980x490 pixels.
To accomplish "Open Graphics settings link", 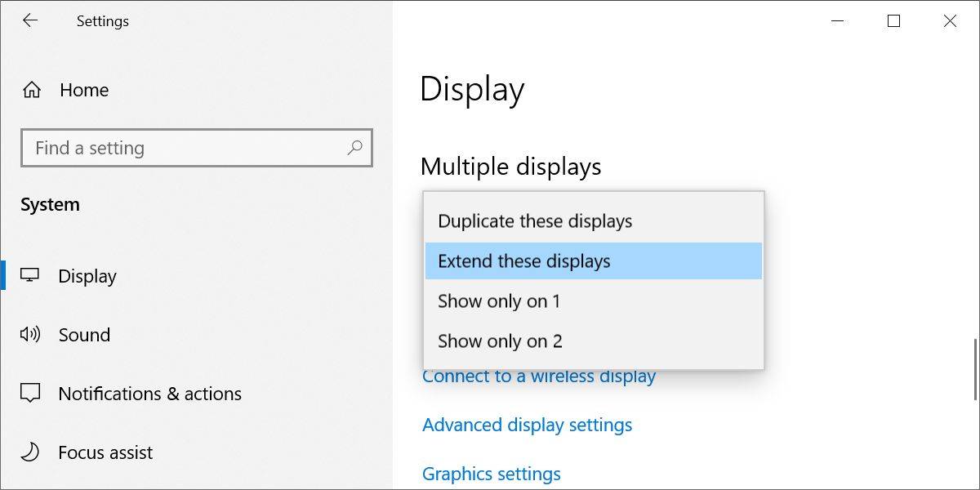I will [x=491, y=474].
